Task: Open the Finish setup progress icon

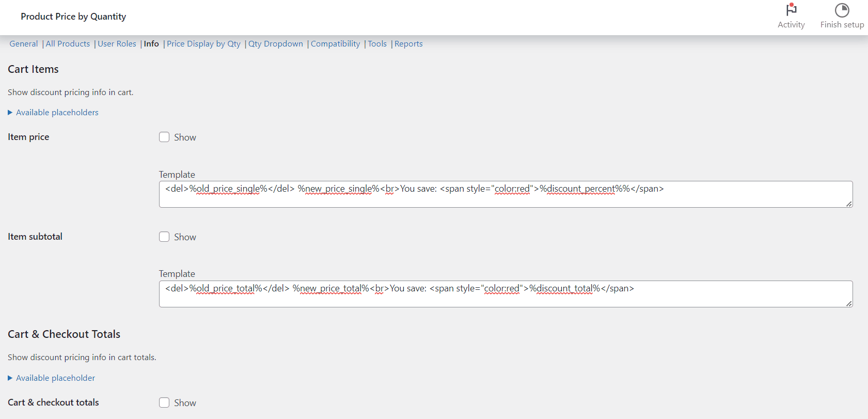Action: coord(842,10)
